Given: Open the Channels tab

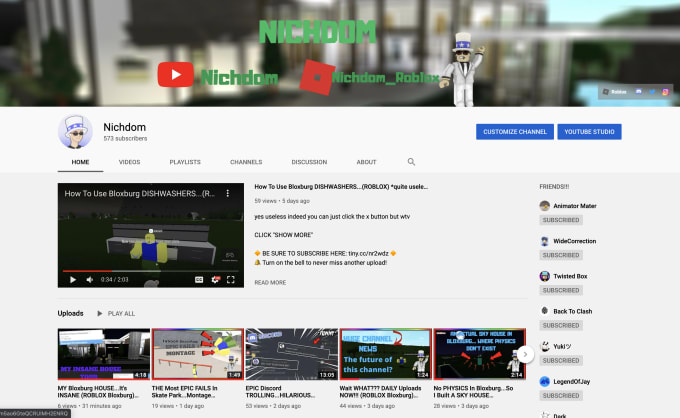Looking at the screenshot, I should [x=246, y=162].
